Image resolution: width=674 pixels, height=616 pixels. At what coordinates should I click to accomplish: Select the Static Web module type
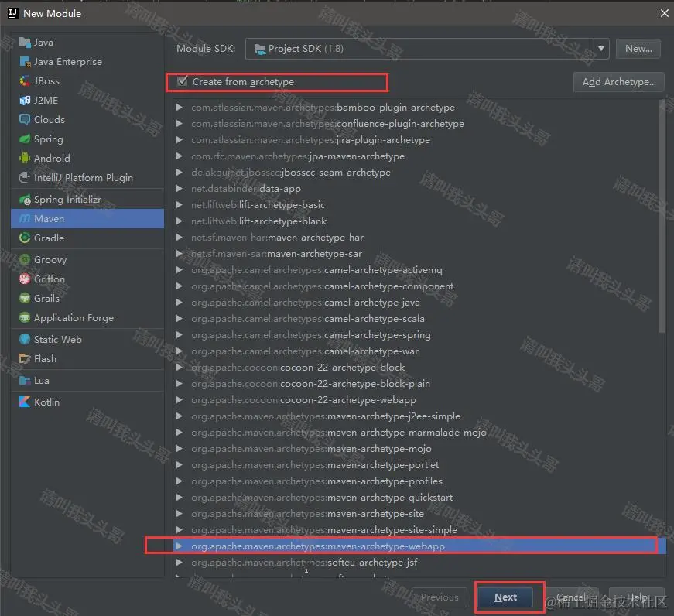click(x=23, y=339)
